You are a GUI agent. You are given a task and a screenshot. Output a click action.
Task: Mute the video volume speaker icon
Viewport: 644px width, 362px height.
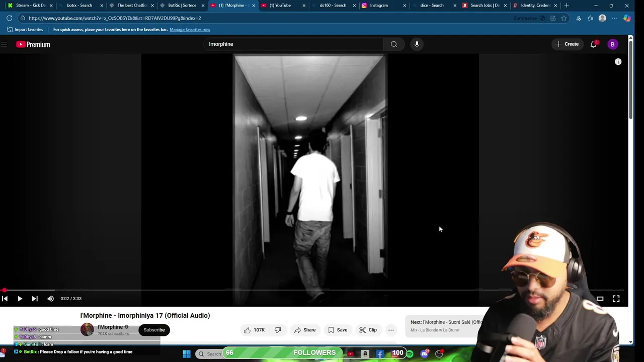pyautogui.click(x=50, y=299)
